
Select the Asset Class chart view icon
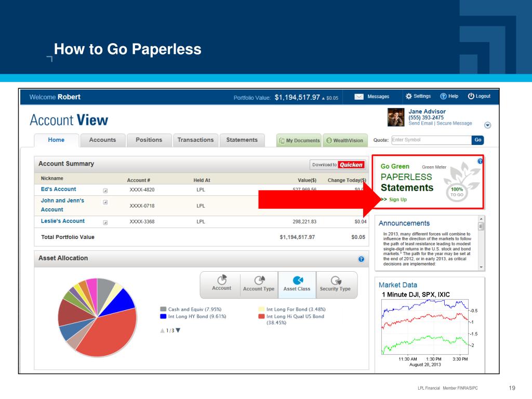pos(298,280)
